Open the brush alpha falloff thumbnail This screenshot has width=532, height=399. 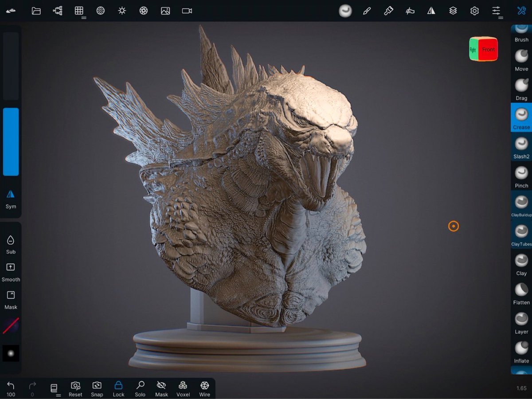(x=11, y=353)
